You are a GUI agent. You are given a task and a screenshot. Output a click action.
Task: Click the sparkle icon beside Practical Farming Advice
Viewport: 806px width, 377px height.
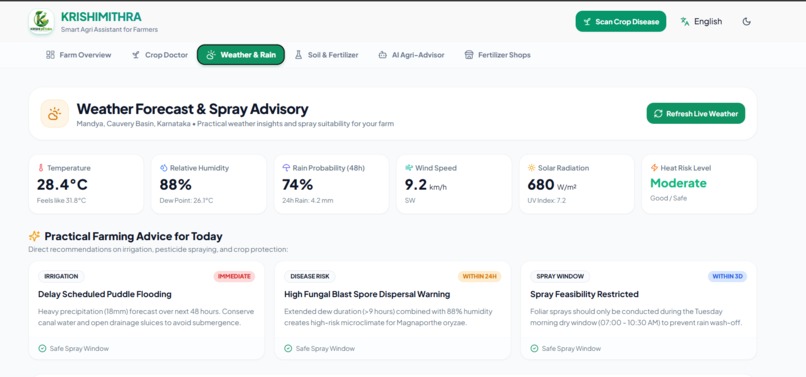34,236
